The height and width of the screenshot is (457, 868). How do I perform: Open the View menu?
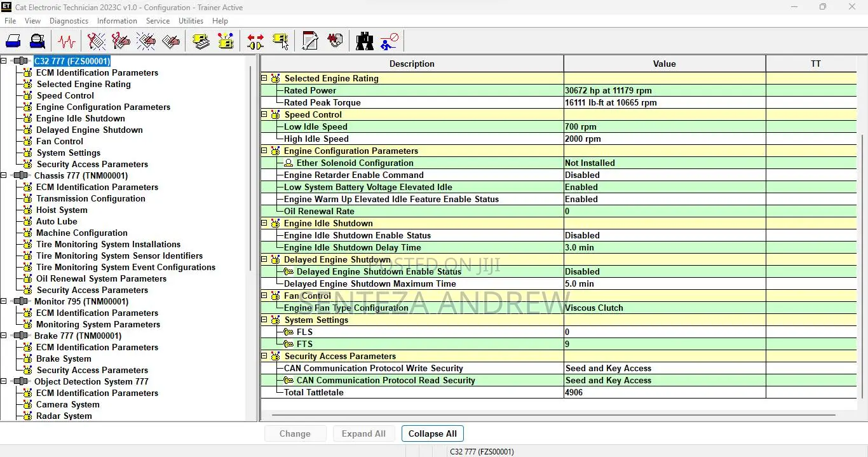tap(32, 21)
